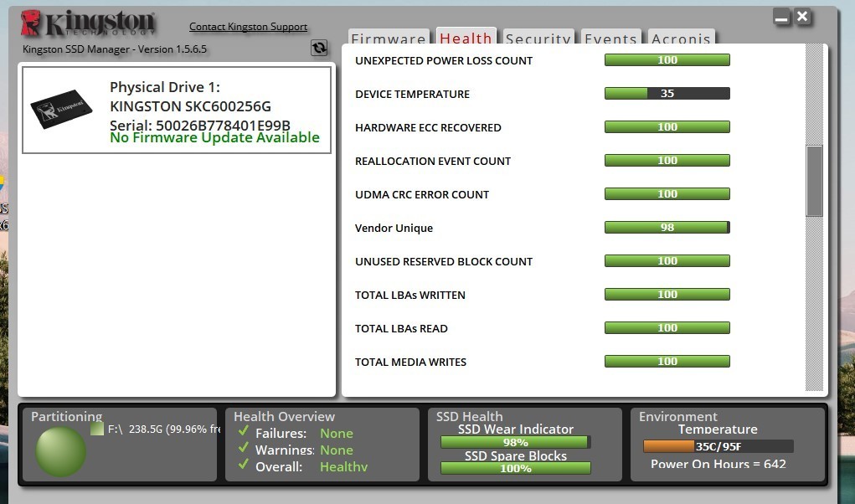Click the Vendor Unique 98 bar
The width and height of the screenshot is (855, 504).
[667, 227]
